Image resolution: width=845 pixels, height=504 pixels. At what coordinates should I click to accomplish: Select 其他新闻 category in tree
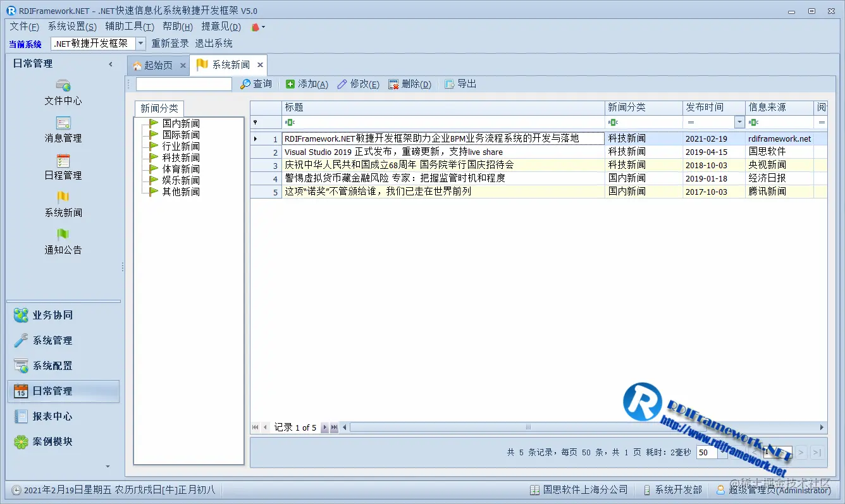click(181, 192)
